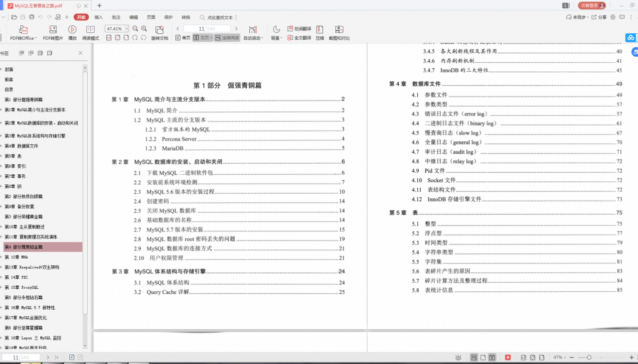Switch to 阅读模式 reading mode

pos(90,32)
